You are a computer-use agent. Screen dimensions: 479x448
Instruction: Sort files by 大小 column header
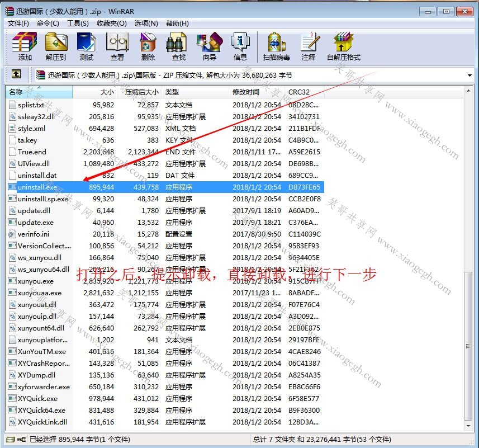pyautogui.click(x=95, y=92)
